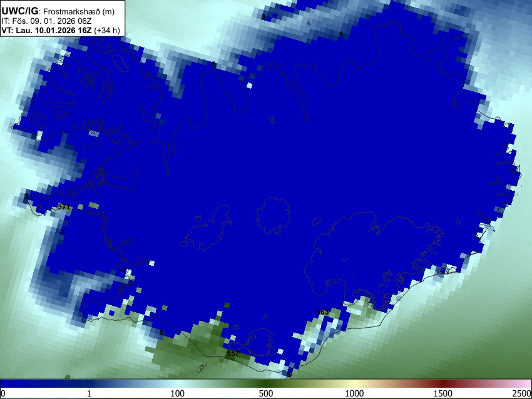Screen dimensions: 532x399
Task: Click the 1 tick label on the legend
Action: pyautogui.click(x=89, y=393)
